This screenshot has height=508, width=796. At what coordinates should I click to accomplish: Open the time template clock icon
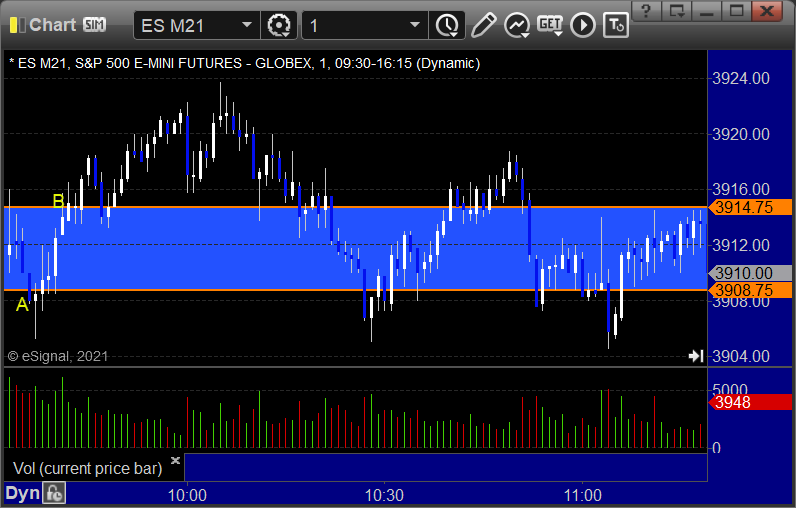[447, 25]
